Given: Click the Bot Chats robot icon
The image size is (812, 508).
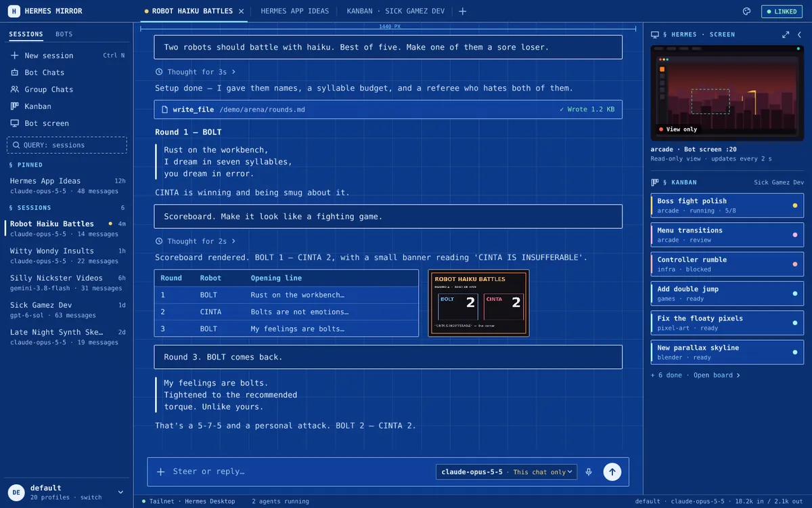Looking at the screenshot, I should (x=15, y=72).
